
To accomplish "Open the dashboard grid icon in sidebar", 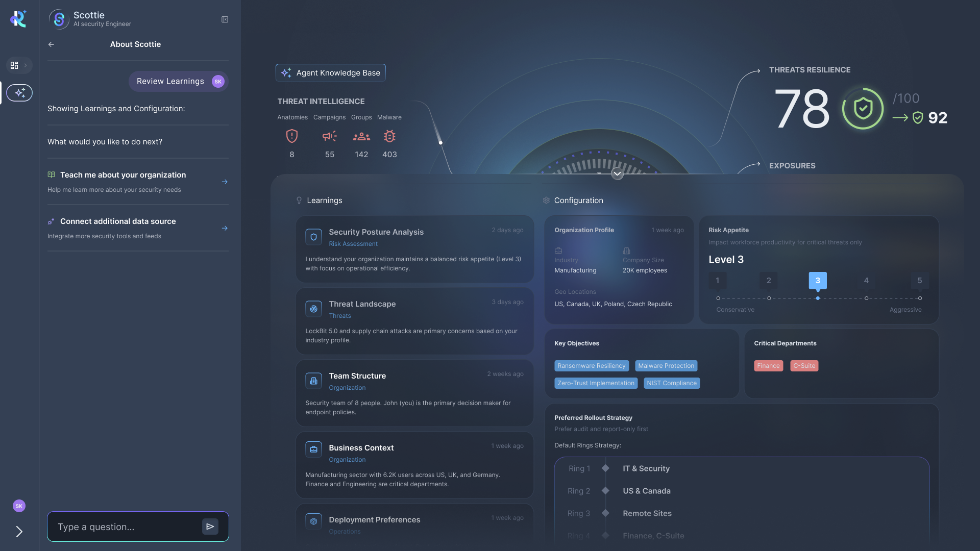I will click(14, 65).
